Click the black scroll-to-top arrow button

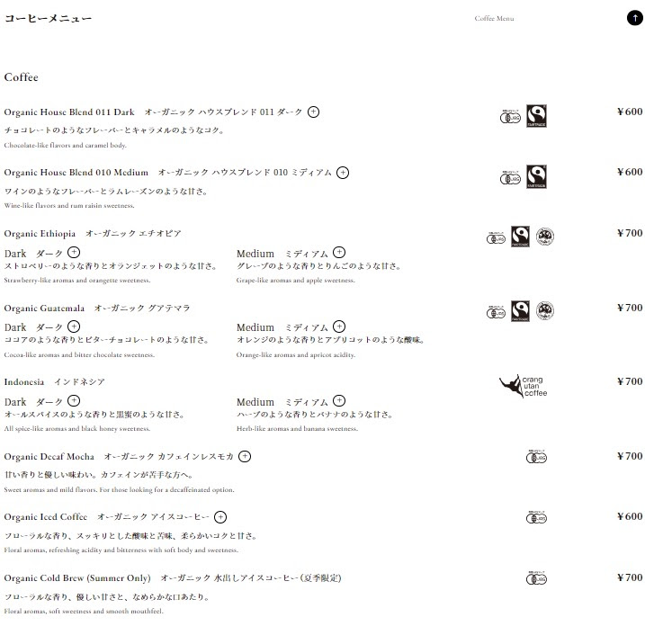click(634, 18)
